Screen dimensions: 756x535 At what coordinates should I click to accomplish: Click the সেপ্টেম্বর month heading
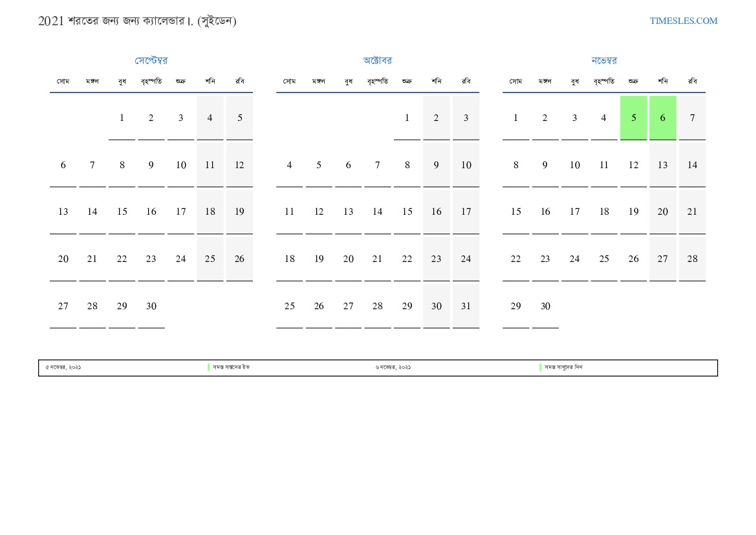(x=151, y=61)
